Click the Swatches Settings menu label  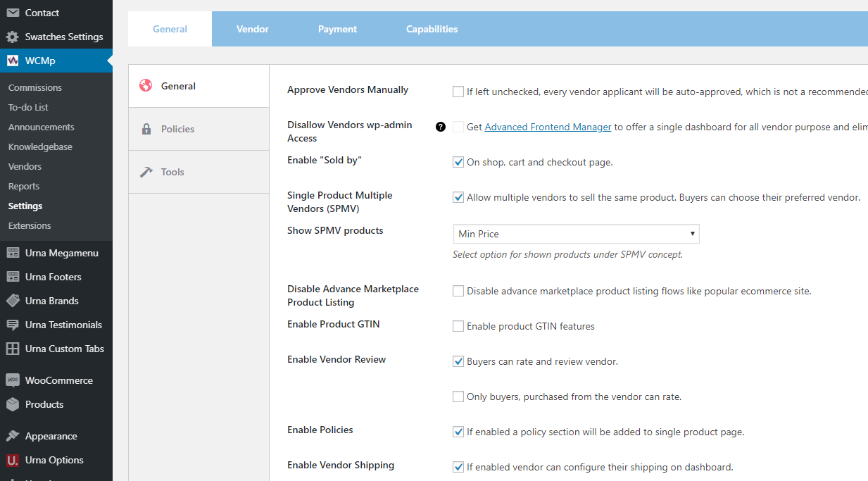tap(64, 37)
